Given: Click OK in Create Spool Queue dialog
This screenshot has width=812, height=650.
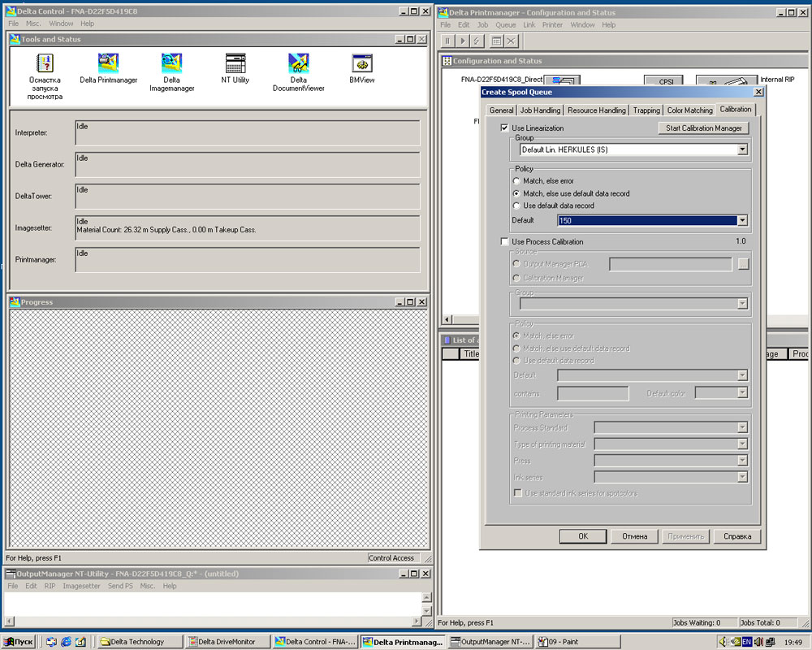Looking at the screenshot, I should pos(582,536).
